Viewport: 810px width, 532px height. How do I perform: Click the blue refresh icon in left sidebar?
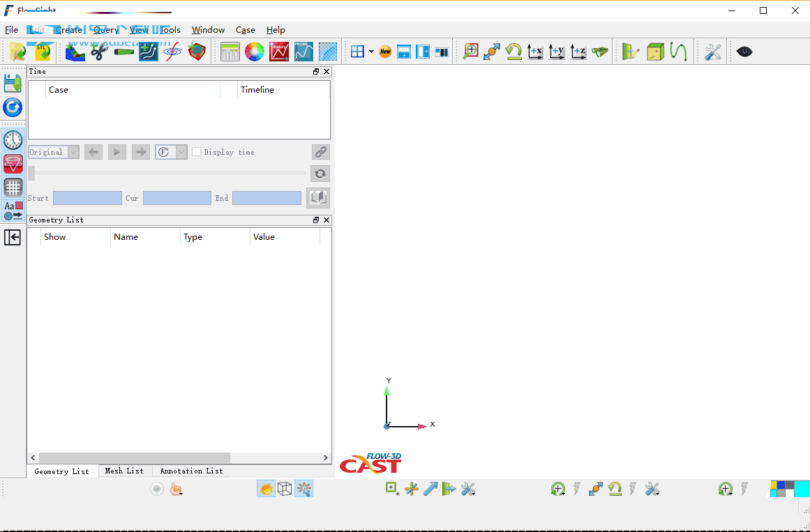(x=13, y=108)
